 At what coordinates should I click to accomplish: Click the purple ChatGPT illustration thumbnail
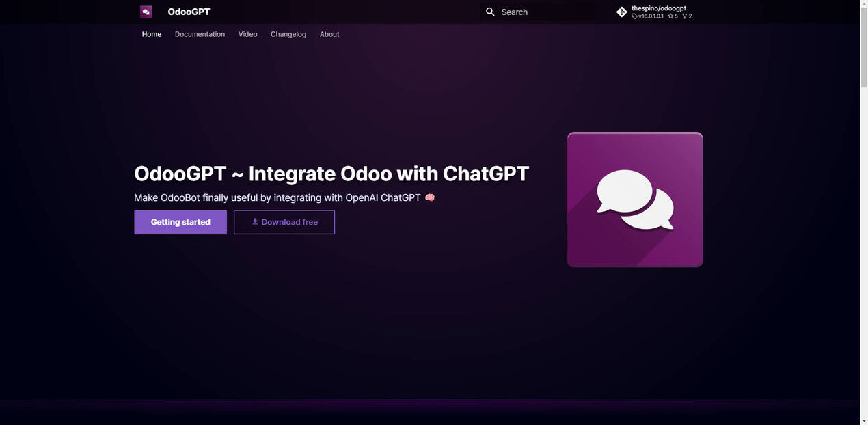coord(635,199)
